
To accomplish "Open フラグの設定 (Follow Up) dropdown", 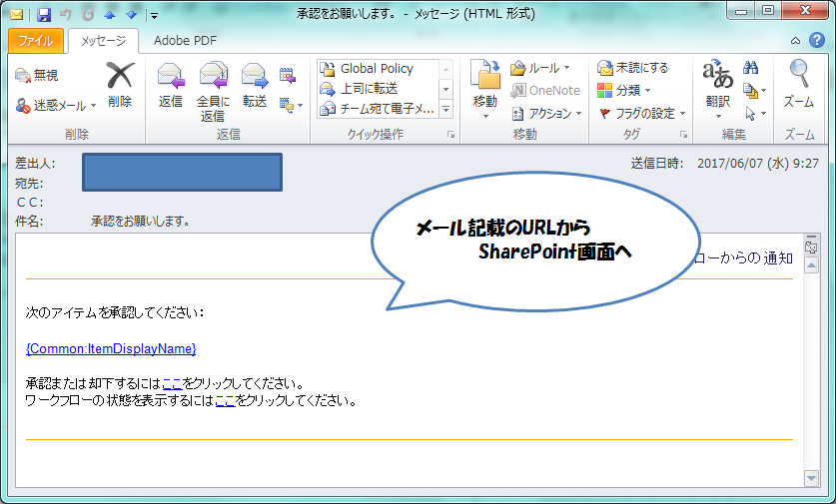I will (642, 114).
